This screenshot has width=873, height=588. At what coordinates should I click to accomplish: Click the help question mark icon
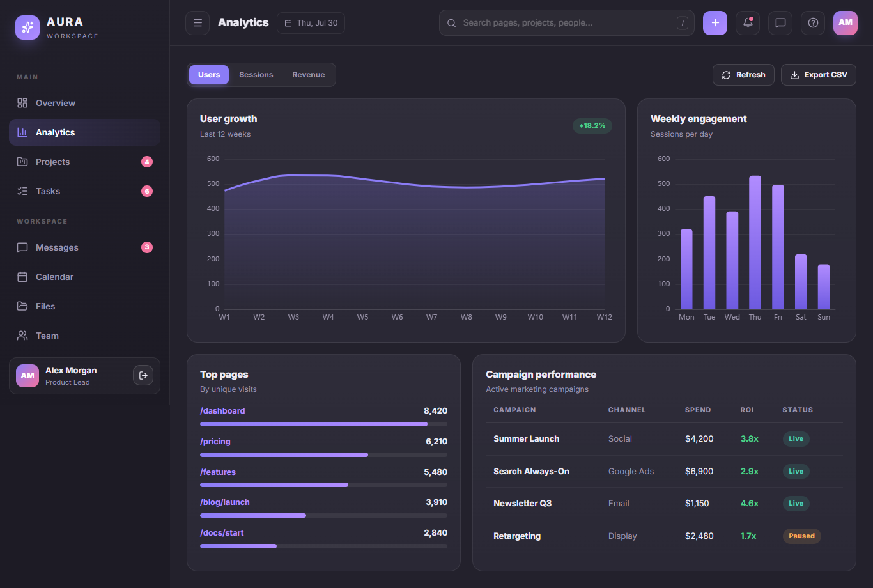[x=813, y=23]
